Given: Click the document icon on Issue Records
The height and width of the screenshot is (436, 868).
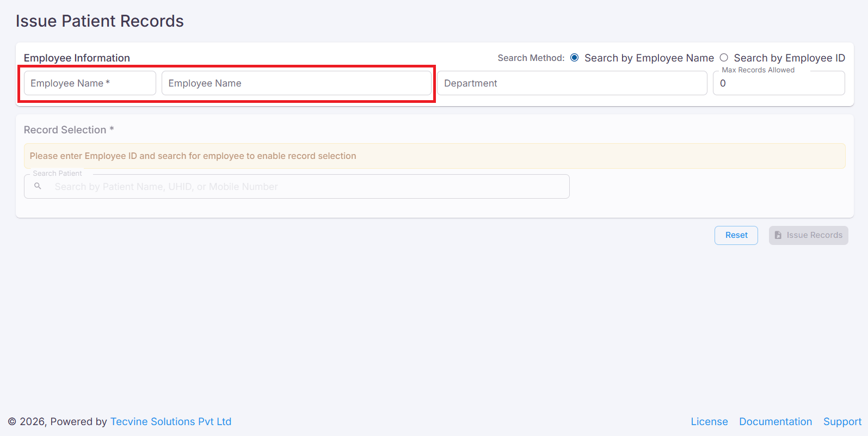Looking at the screenshot, I should [x=778, y=235].
